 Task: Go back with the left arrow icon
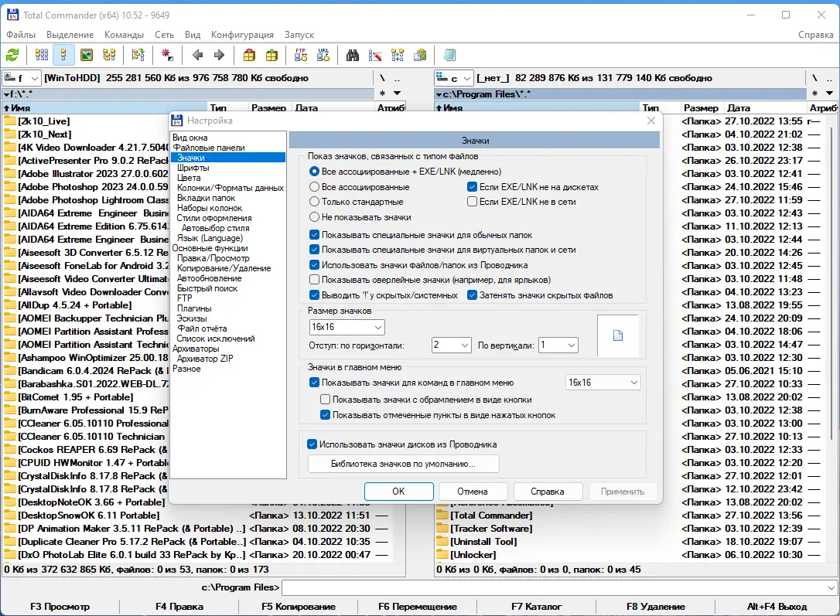coord(197,55)
